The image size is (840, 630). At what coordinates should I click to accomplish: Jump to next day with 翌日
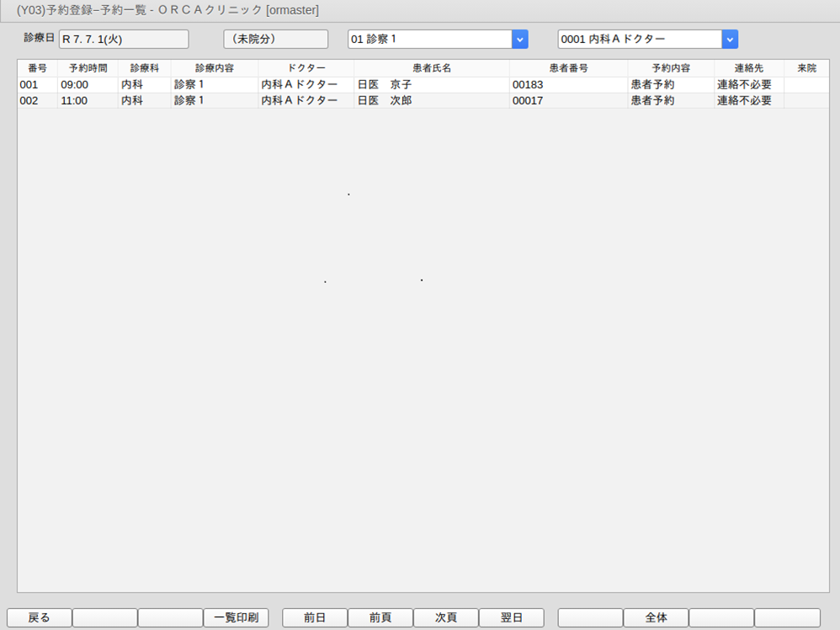(511, 617)
